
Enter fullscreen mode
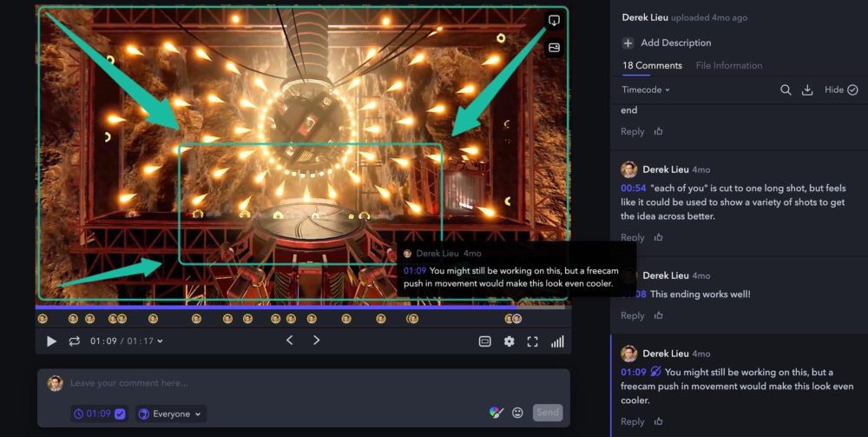(x=533, y=341)
